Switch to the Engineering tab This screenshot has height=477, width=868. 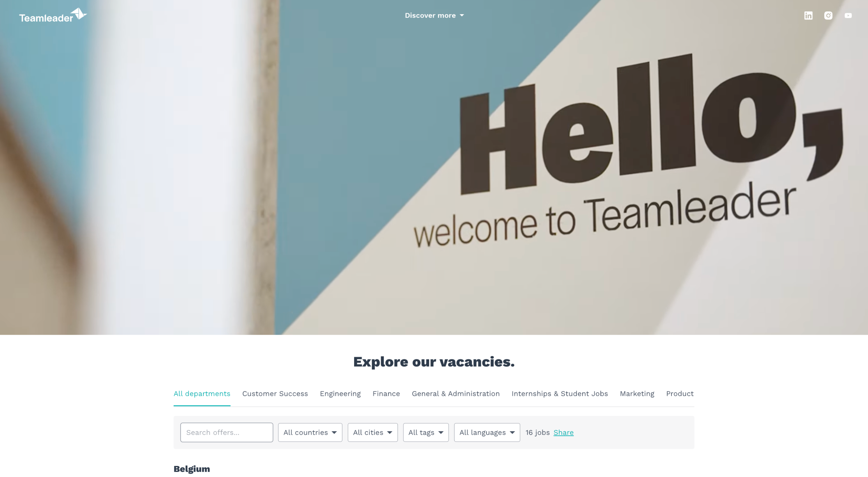coord(340,394)
